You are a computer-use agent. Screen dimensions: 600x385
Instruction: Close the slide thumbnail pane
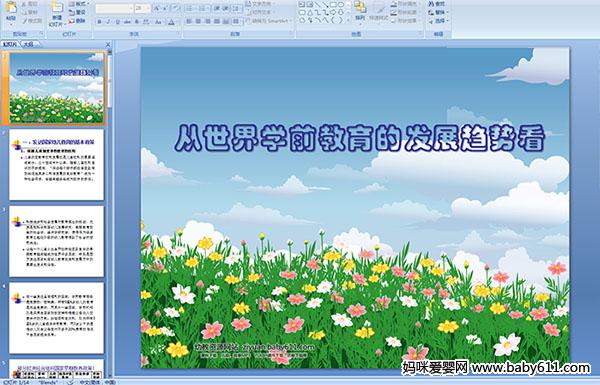point(108,44)
